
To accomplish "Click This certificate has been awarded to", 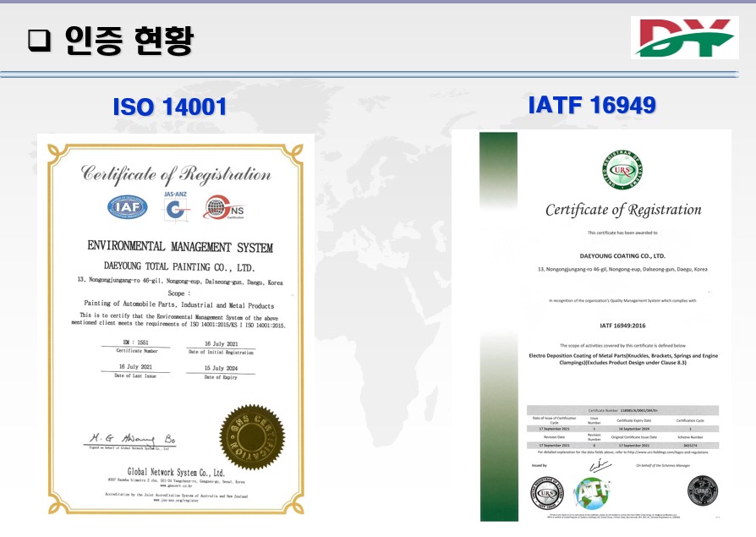I will tap(622, 233).
